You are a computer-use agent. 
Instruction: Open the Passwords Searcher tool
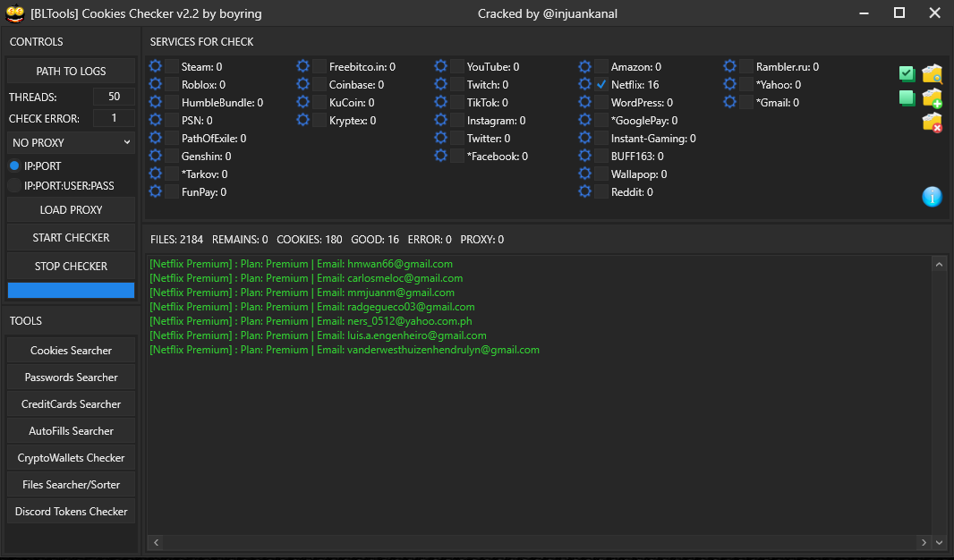pyautogui.click(x=72, y=377)
